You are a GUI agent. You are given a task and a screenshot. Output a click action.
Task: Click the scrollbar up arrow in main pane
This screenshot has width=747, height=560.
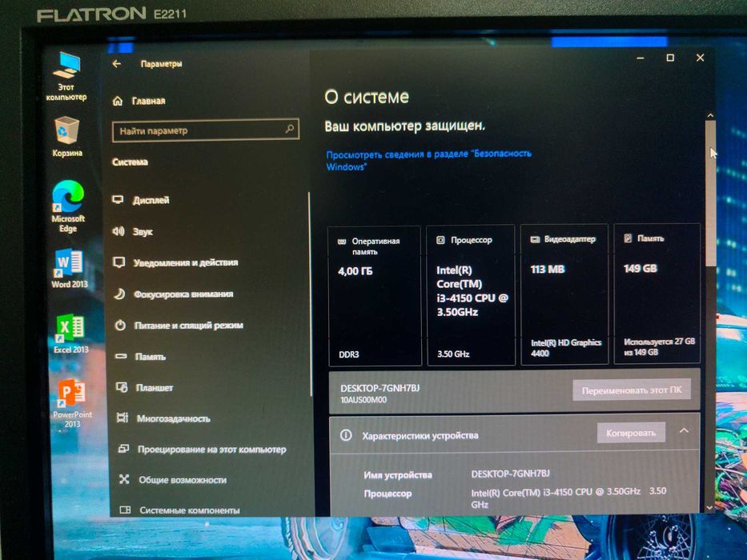[x=710, y=115]
